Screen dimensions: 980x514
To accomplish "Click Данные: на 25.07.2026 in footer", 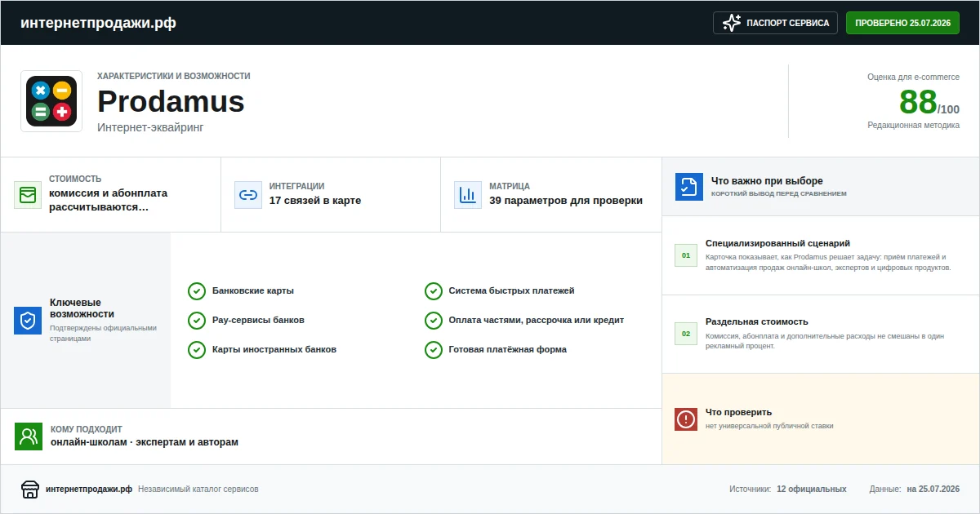I will [x=915, y=490].
